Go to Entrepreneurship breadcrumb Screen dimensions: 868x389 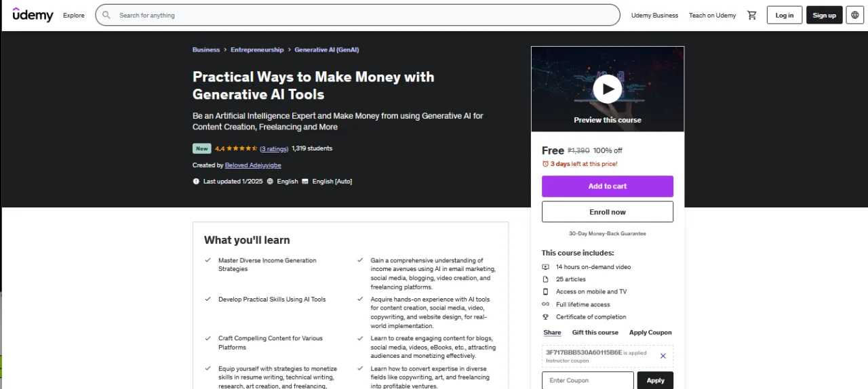257,49
